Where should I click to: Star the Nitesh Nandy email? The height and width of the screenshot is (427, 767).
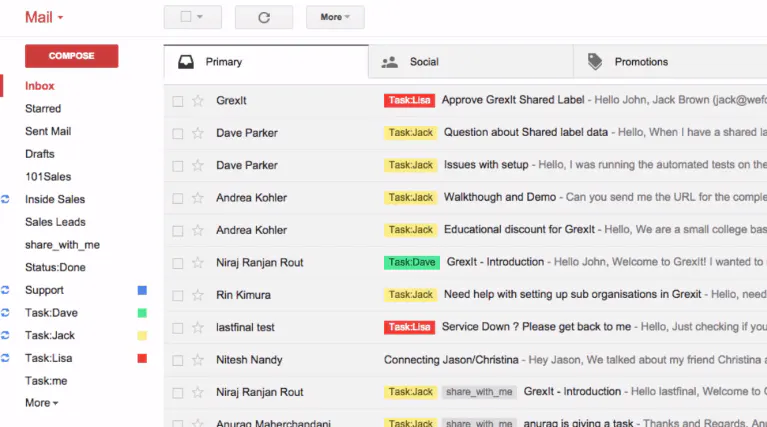click(x=198, y=360)
